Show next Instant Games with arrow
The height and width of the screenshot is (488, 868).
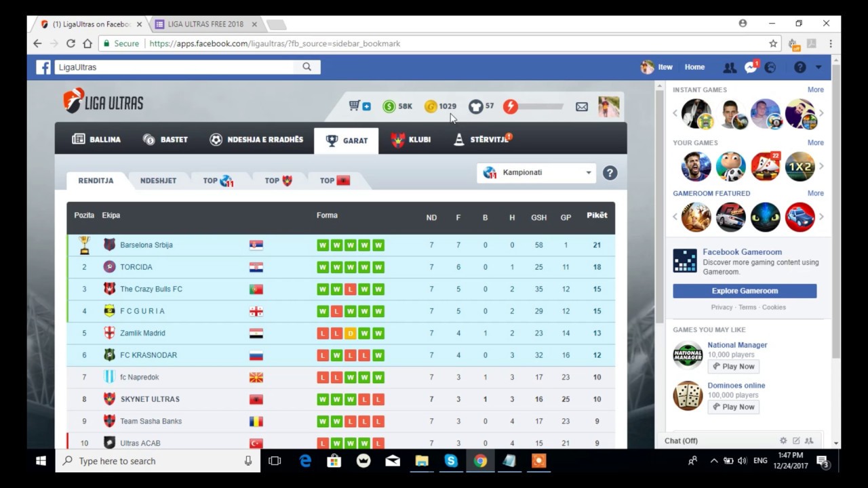pos(821,113)
